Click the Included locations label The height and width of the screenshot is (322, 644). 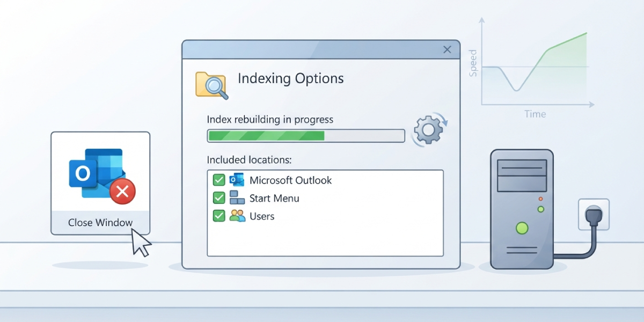[249, 160]
